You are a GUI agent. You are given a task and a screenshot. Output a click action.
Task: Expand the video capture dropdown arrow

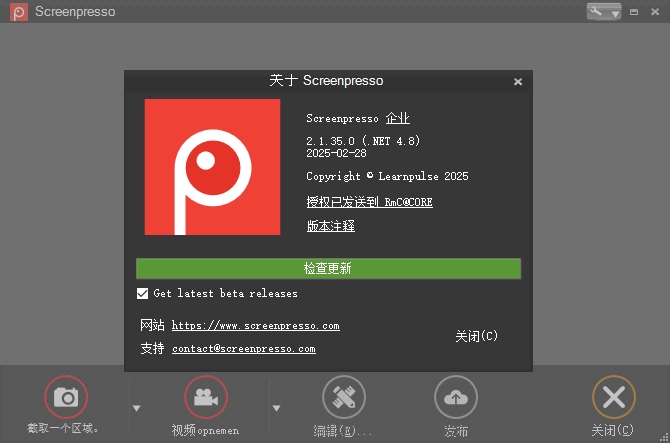[276, 408]
